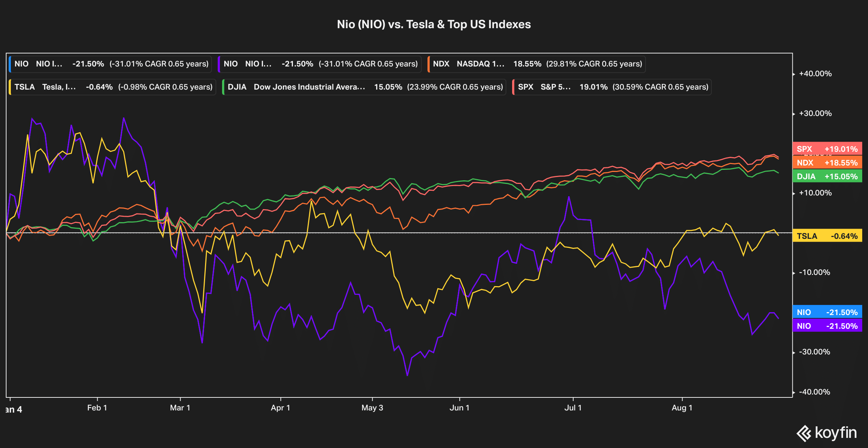Image resolution: width=868 pixels, height=448 pixels.
Task: Click the -10.00% axis label
Action: (814, 272)
